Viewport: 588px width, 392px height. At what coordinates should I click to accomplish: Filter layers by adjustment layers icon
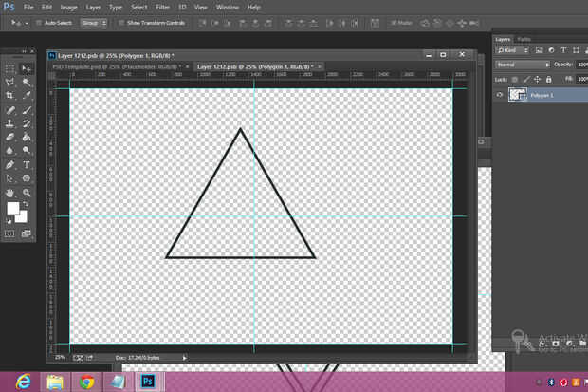[x=551, y=50]
